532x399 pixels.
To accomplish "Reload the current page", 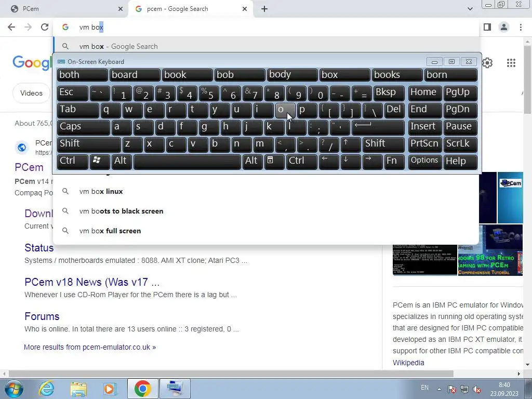I will pos(45,27).
